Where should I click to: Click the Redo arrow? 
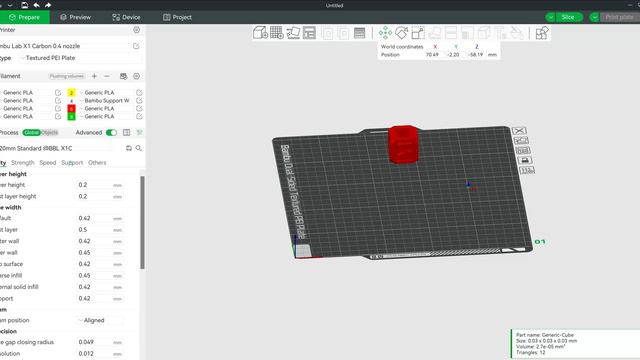[x=48, y=5]
